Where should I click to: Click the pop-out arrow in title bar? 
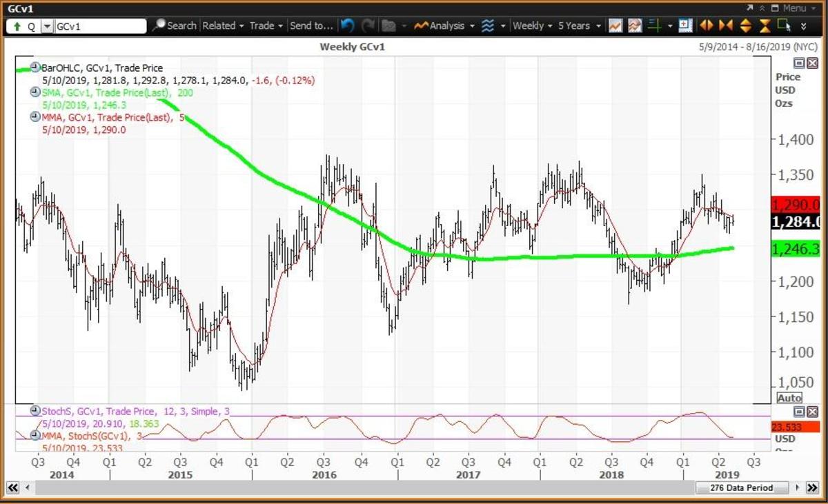[750, 8]
